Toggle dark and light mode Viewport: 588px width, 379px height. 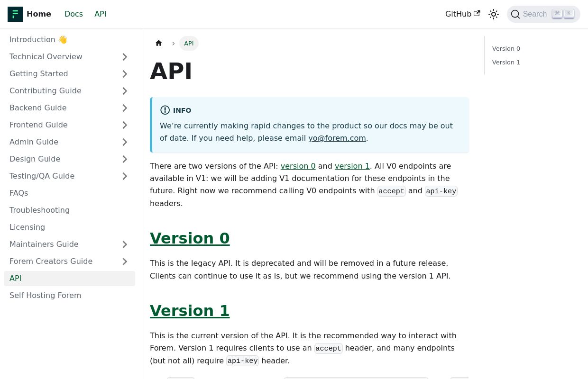point(494,14)
